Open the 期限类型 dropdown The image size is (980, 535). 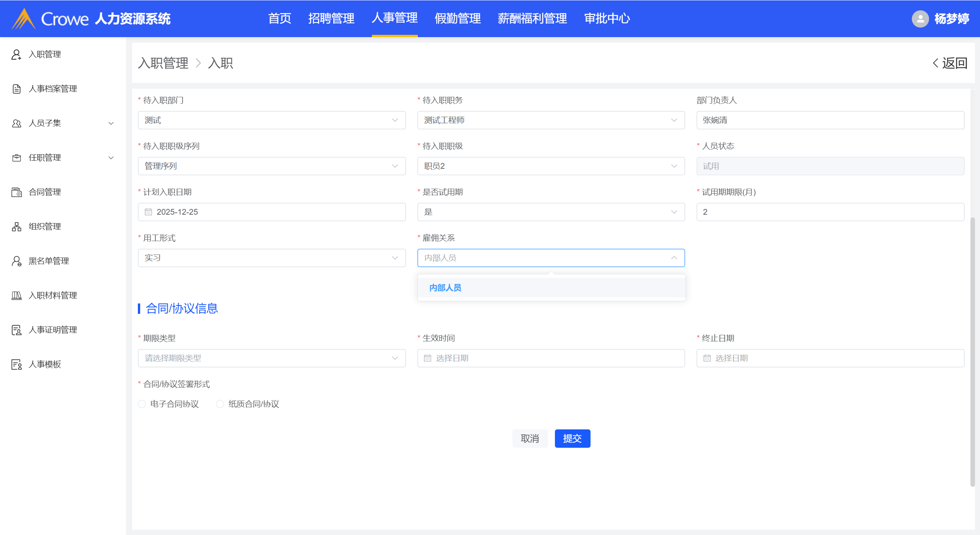[x=272, y=358]
